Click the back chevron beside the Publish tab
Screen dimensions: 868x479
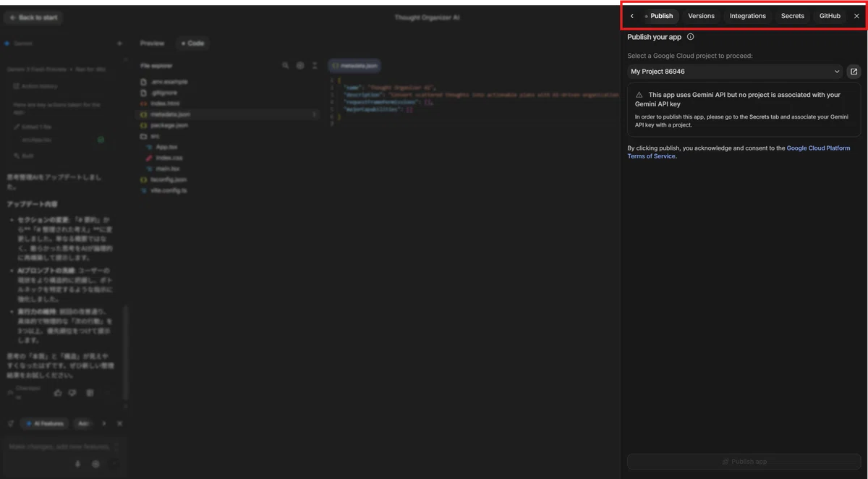click(631, 16)
